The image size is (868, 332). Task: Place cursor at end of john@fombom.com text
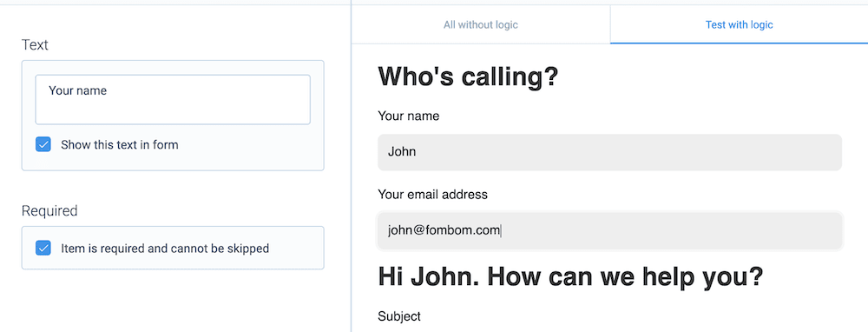[501, 230]
